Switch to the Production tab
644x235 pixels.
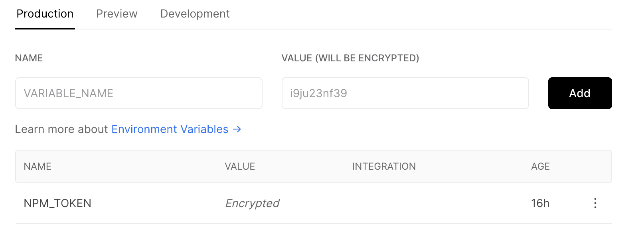pos(45,14)
